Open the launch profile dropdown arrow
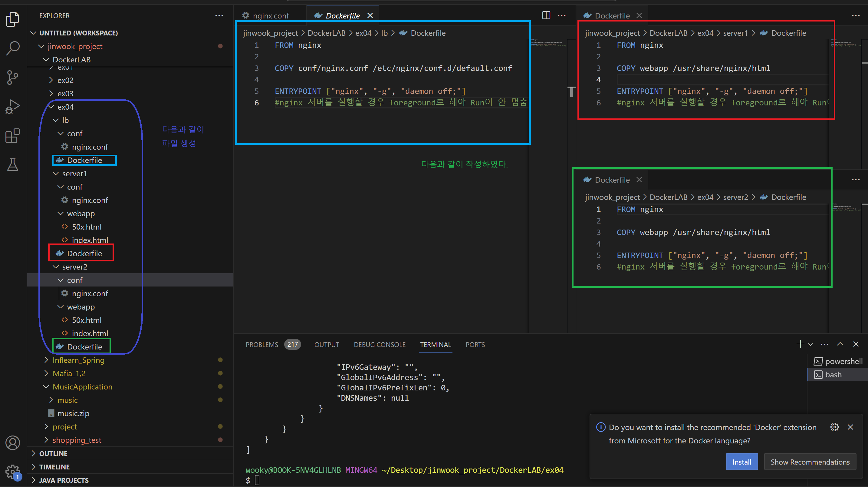This screenshot has width=868, height=487. 811,344
